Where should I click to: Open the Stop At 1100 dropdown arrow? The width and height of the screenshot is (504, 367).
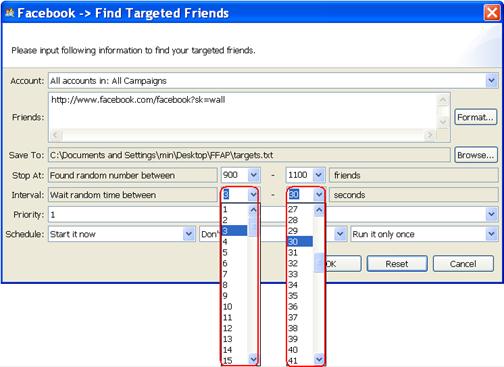pos(318,175)
